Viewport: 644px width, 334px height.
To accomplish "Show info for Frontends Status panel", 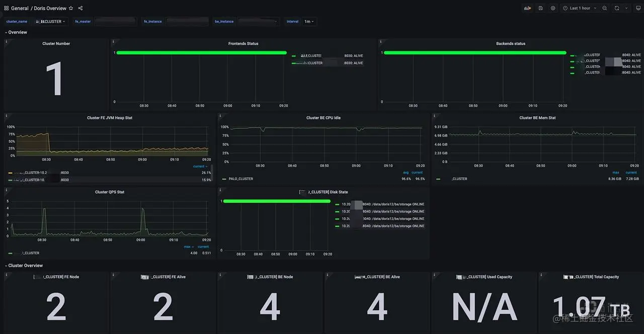I will [113, 41].
